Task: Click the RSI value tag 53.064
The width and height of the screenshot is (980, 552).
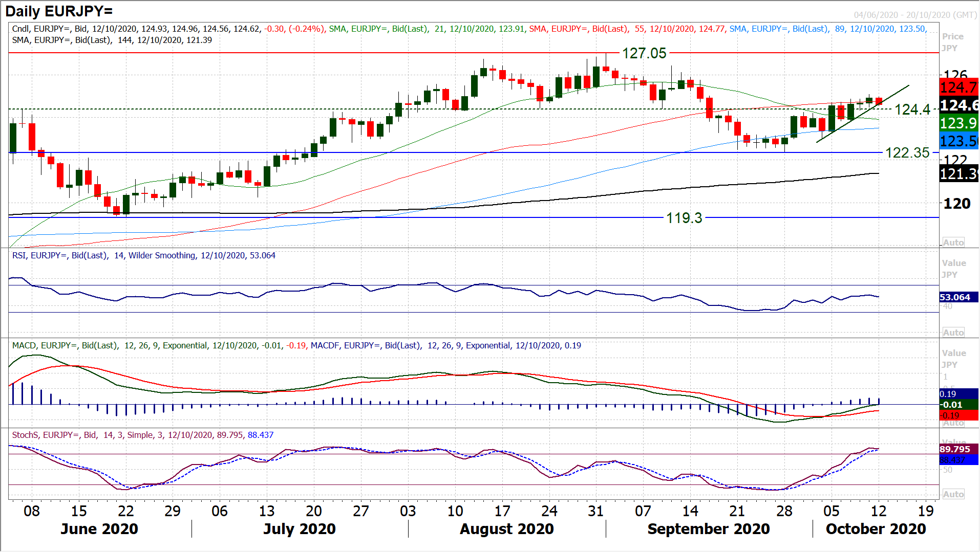Action: [958, 297]
